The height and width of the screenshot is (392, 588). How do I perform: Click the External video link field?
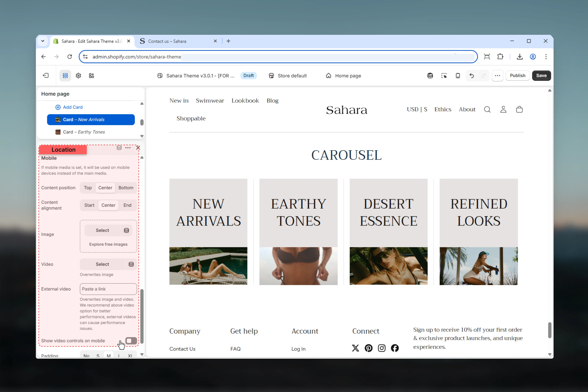coord(108,289)
